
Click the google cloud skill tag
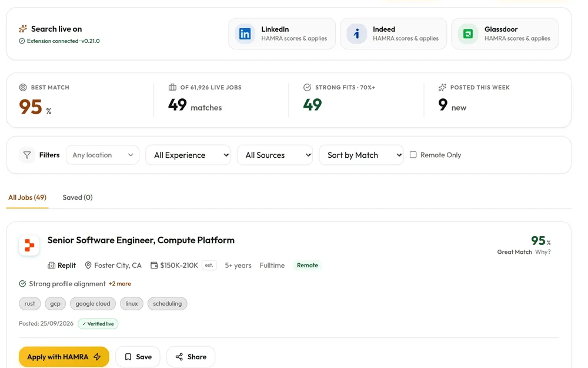(93, 303)
